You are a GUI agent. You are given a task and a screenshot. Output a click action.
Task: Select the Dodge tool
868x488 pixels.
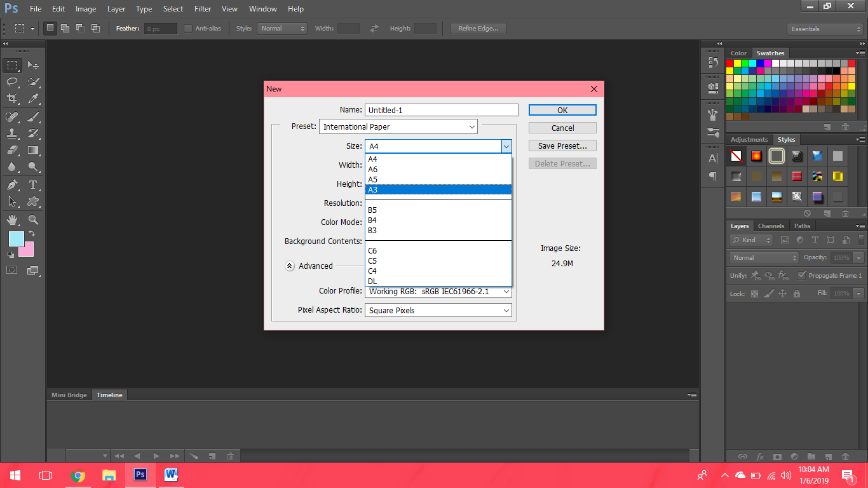[33, 166]
